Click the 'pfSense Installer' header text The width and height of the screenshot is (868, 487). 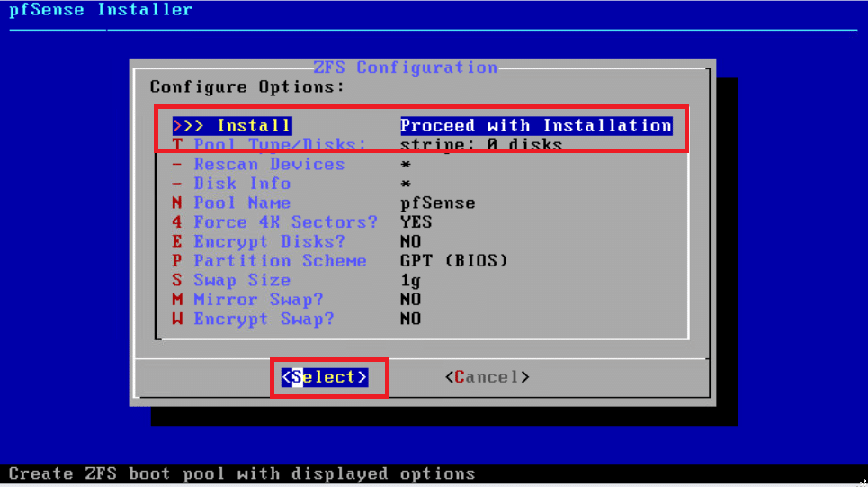pos(101,9)
